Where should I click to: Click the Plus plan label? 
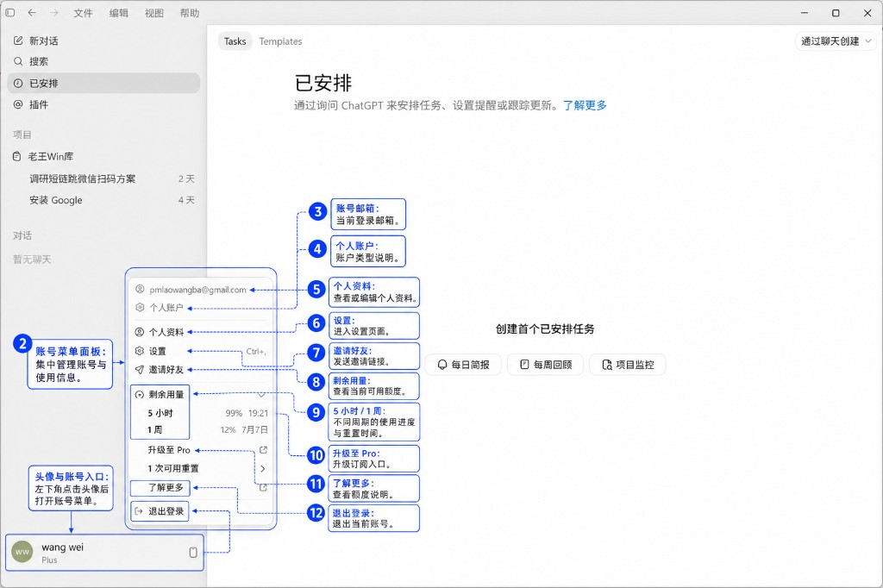pyautogui.click(x=49, y=560)
